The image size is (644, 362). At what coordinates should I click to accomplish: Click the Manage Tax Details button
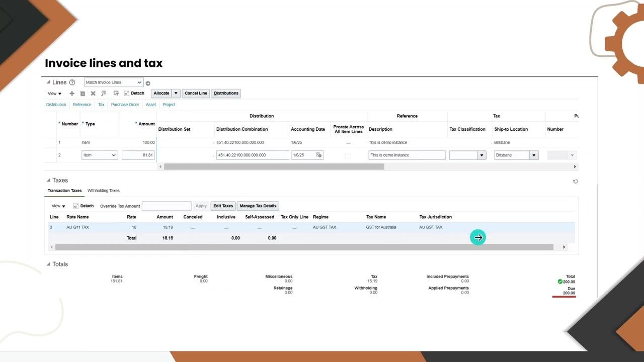[x=258, y=206]
